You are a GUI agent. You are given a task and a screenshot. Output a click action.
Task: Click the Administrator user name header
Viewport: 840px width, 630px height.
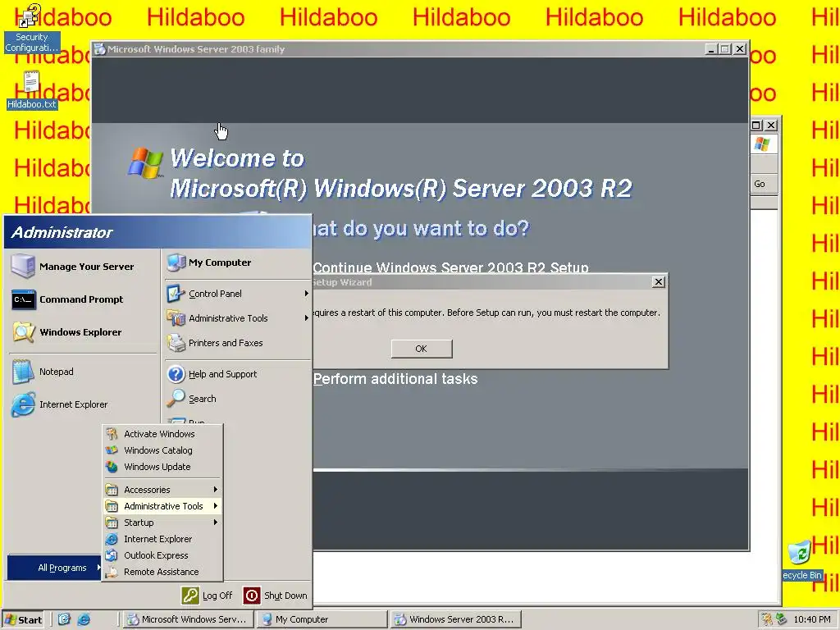pyautogui.click(x=62, y=232)
